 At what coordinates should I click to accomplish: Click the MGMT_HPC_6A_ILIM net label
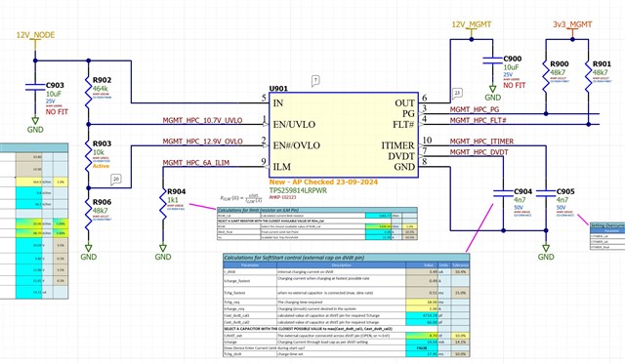tap(195, 163)
